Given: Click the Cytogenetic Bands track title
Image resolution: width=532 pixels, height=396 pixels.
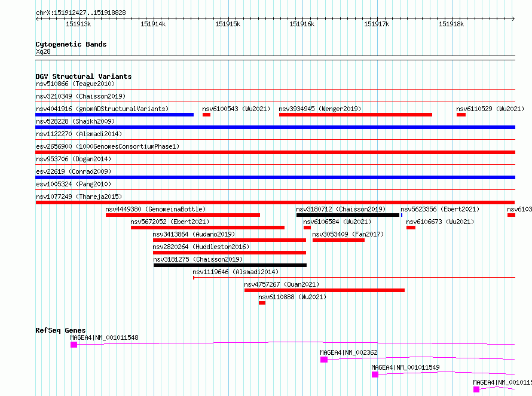Looking at the screenshot, I should 71,44.
